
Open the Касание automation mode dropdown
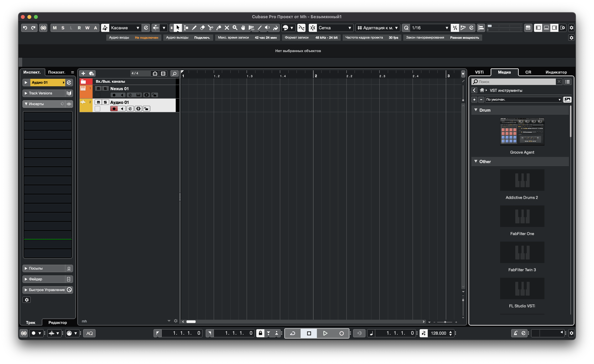(125, 28)
